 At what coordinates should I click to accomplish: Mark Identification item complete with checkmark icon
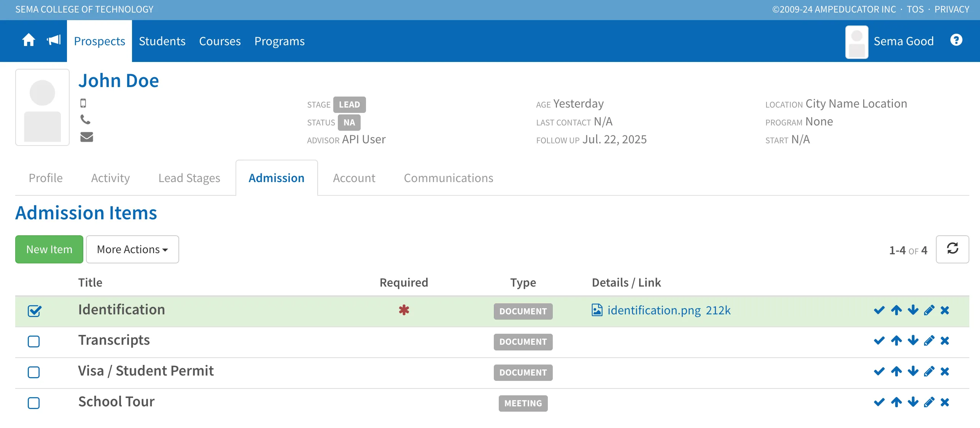pyautogui.click(x=879, y=310)
